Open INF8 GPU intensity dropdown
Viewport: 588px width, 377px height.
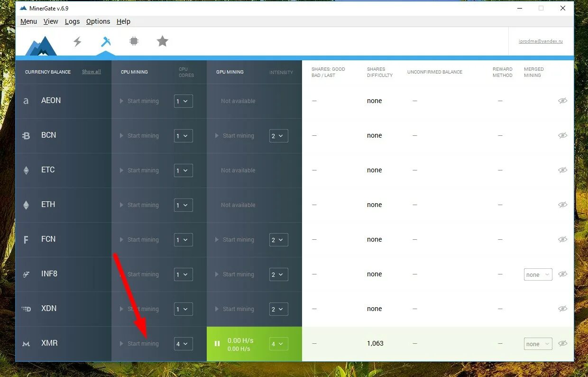click(x=278, y=274)
